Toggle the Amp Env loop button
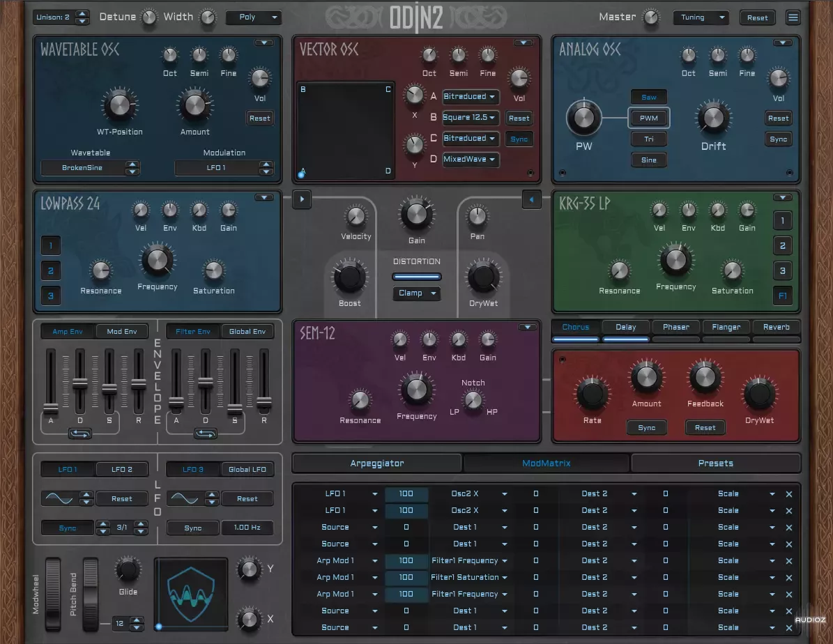The image size is (833, 644). coord(79,434)
